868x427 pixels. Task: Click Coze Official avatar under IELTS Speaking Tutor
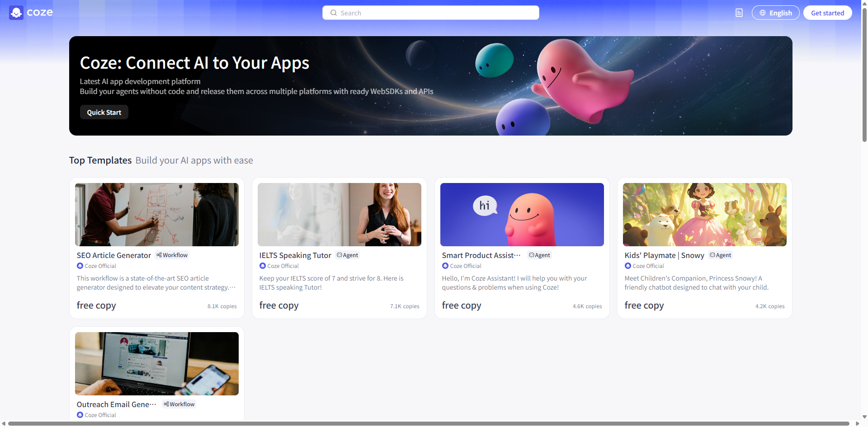tap(263, 266)
